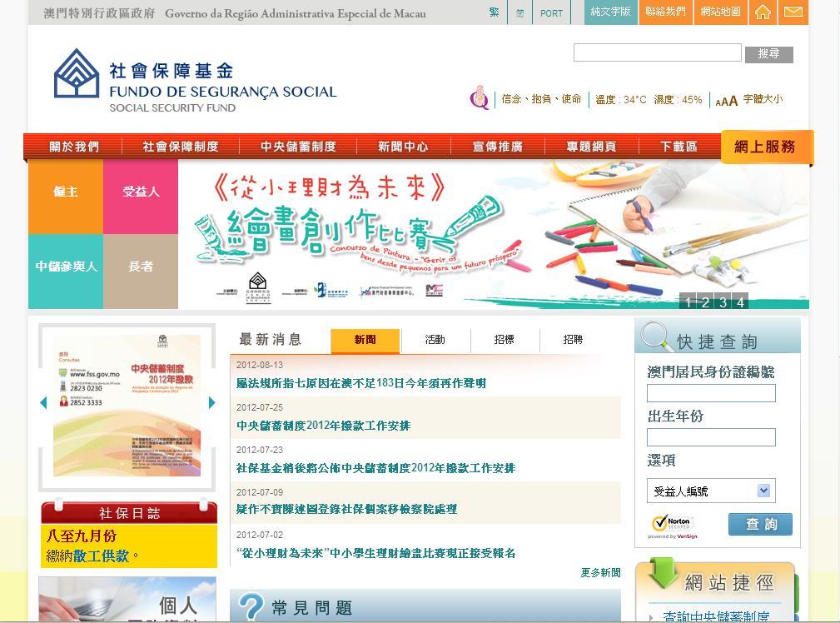Open the 更多新聞 more news link
This screenshot has height=623, width=840.
tap(600, 572)
